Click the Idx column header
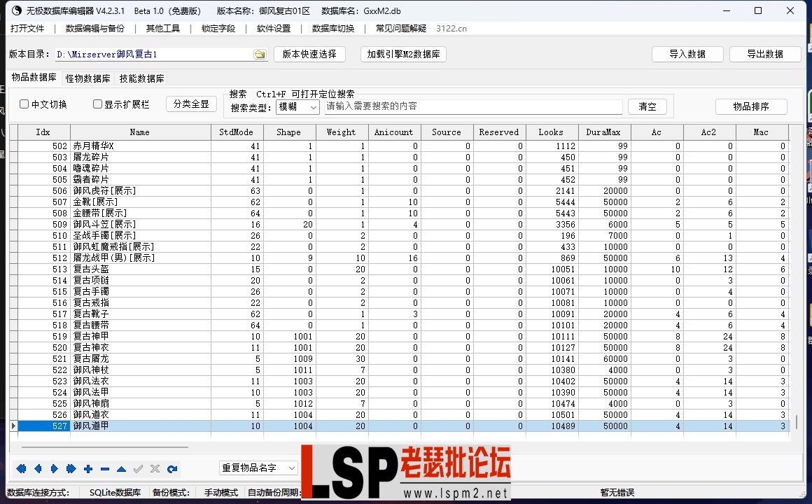 (x=43, y=132)
